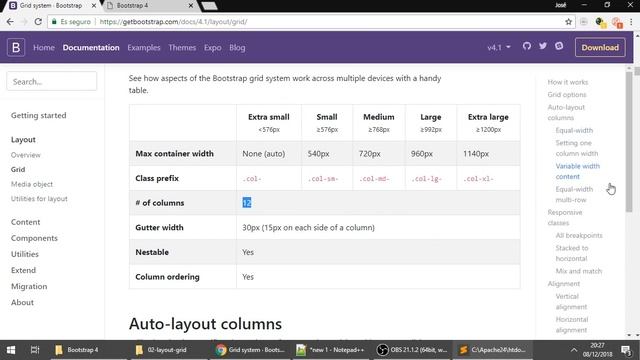Image resolution: width=640 pixels, height=360 pixels.
Task: Select Layout sidebar section
Action: [23, 140]
